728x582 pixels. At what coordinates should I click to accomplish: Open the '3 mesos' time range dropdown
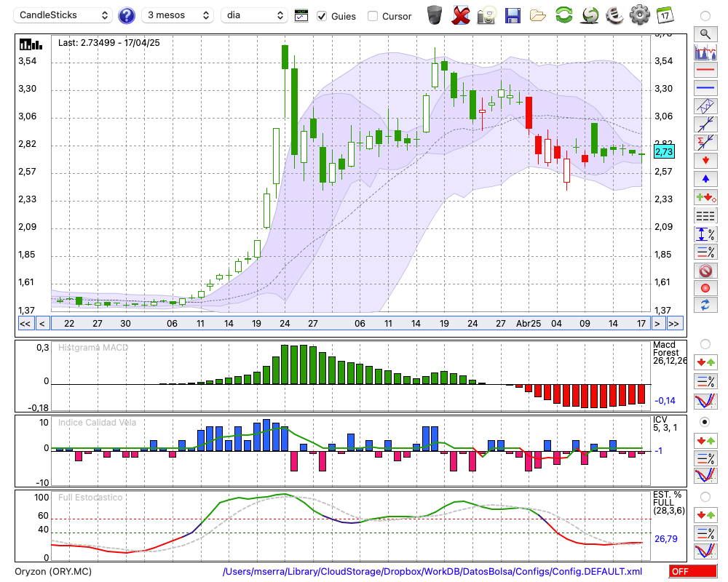[x=178, y=15]
